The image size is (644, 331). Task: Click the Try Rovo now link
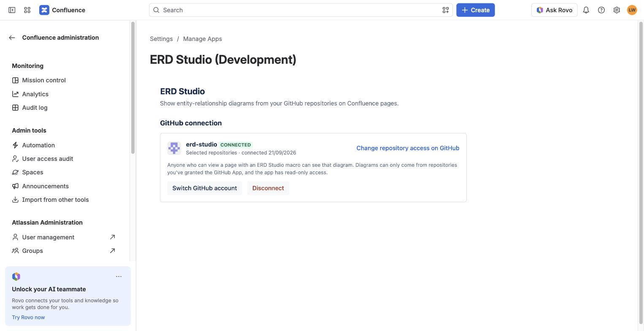28,317
